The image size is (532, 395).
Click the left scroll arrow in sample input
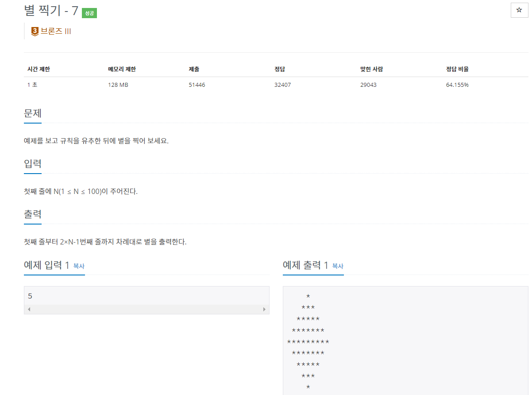29,309
